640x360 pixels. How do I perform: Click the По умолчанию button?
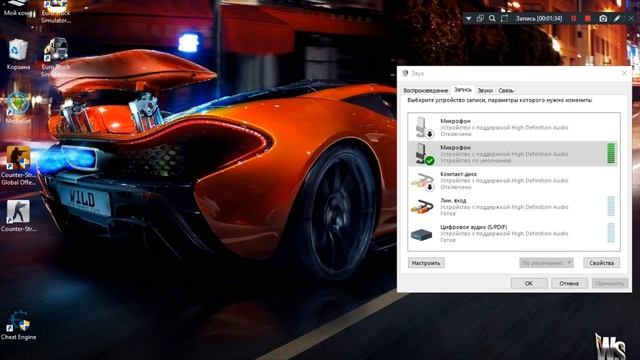542,263
